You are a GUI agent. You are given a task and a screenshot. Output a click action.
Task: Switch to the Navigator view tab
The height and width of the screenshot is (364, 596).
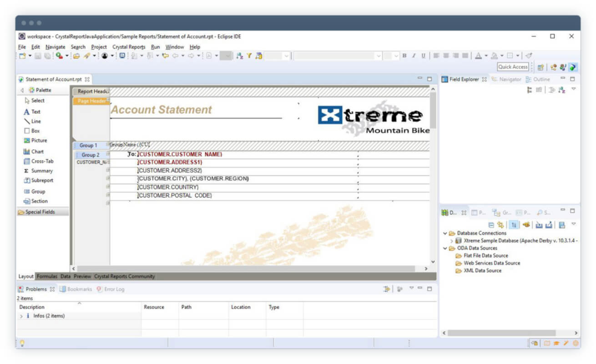[x=506, y=79]
